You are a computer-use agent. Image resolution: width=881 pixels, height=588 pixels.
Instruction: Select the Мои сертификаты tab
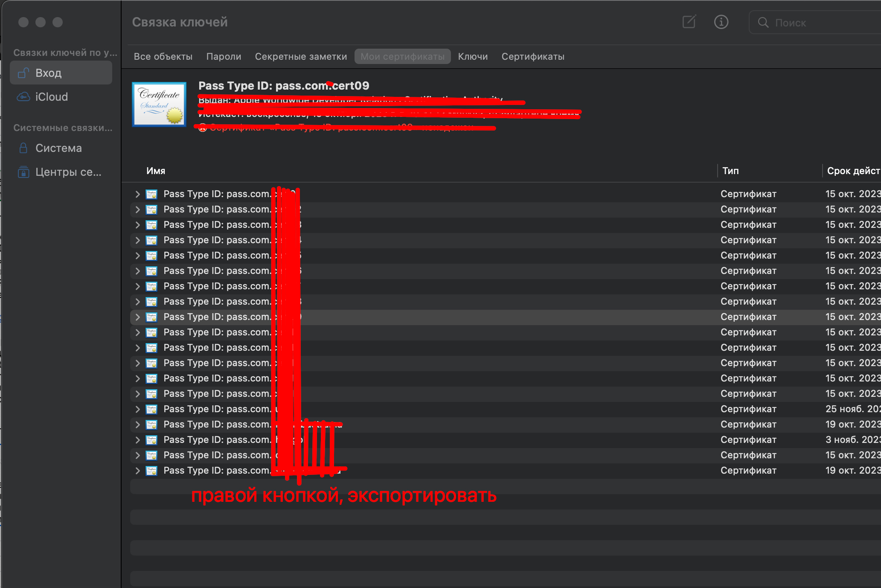point(402,57)
